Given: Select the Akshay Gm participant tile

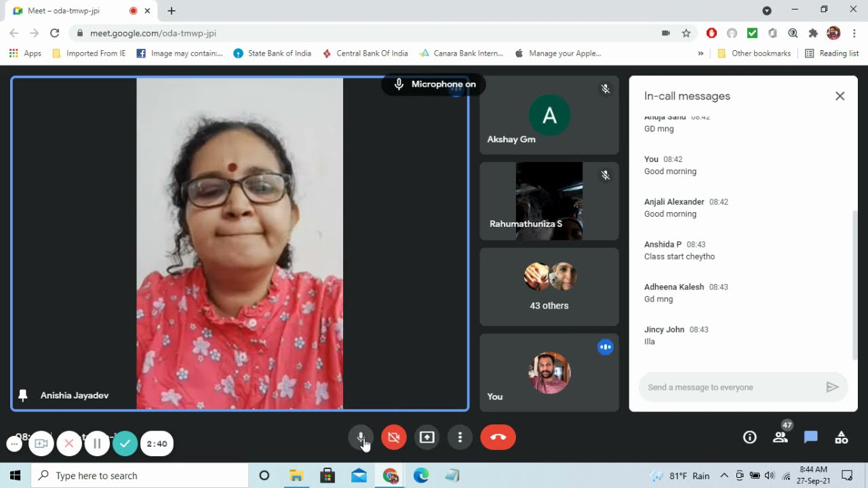Looking at the screenshot, I should pyautogui.click(x=549, y=115).
